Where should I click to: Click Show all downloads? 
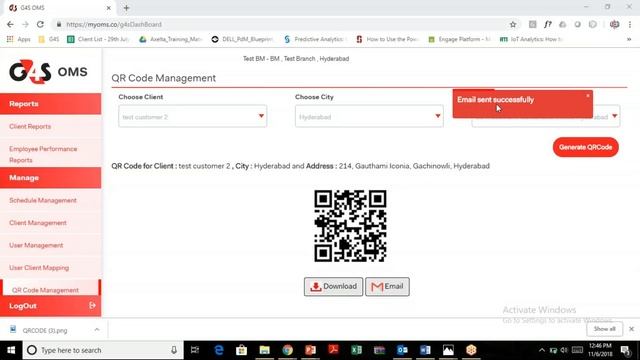click(x=604, y=329)
